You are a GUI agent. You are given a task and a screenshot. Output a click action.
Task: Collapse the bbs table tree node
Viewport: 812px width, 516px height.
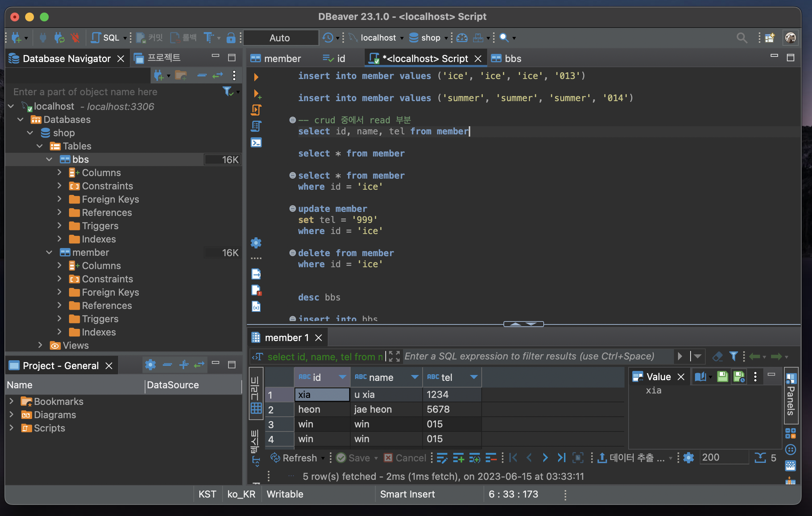pyautogui.click(x=49, y=159)
